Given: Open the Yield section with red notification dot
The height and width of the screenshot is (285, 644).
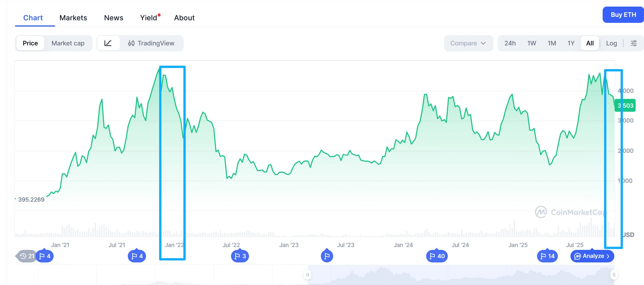Looking at the screenshot, I should [x=148, y=18].
